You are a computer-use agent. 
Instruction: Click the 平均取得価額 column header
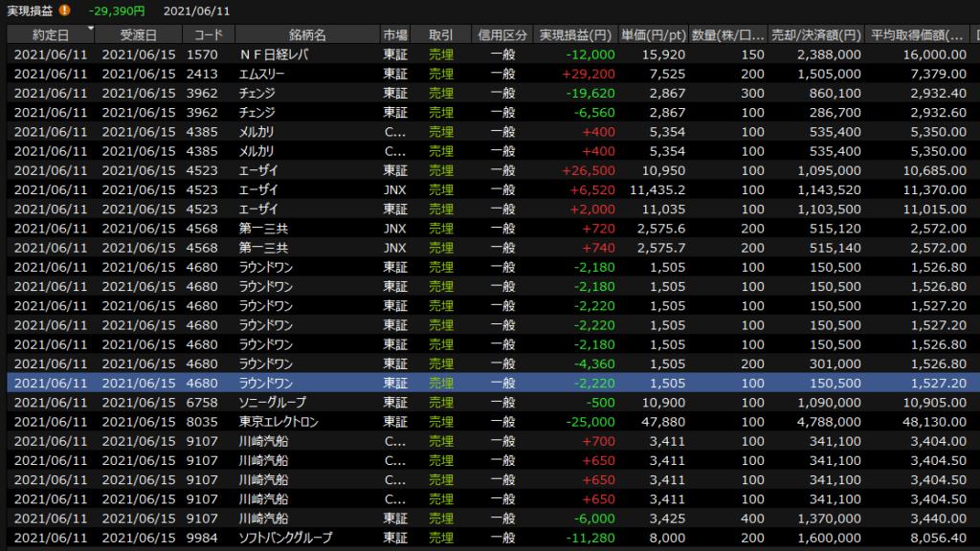pos(918,34)
